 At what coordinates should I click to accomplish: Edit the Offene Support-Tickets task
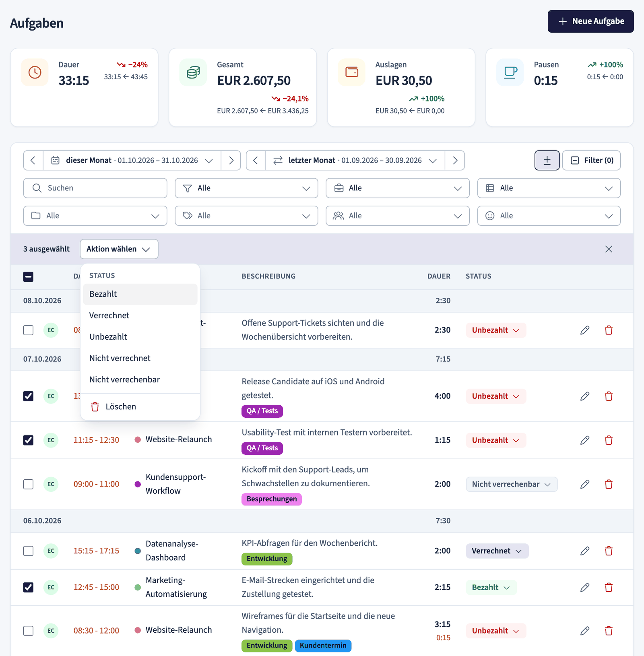point(585,330)
